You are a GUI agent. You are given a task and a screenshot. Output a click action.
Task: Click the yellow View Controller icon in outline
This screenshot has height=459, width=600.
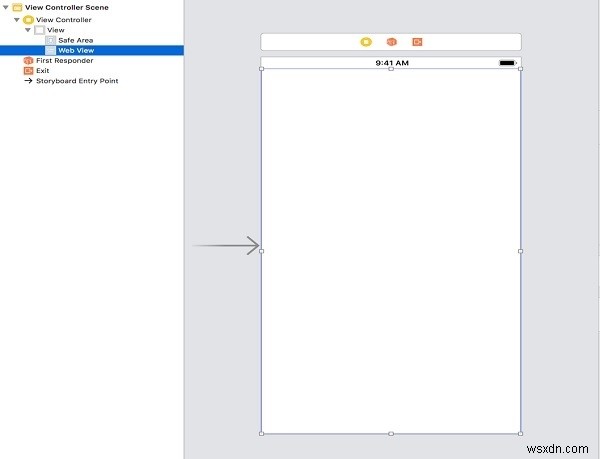point(28,20)
